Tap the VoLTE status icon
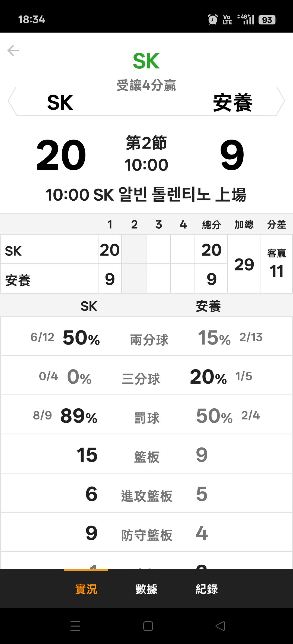 coord(227,20)
